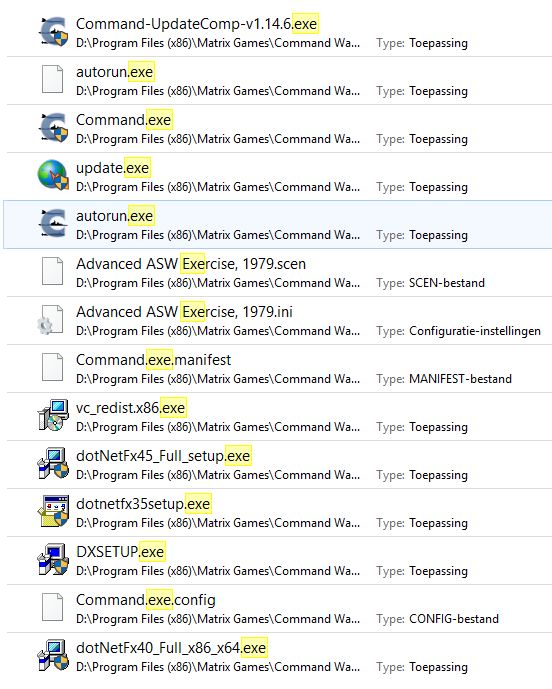552x689 pixels.
Task: Click the folder path under Advanced ASW Exercise, 1979.ini
Action: coord(218,331)
